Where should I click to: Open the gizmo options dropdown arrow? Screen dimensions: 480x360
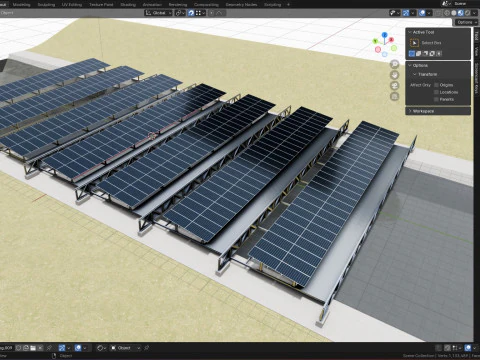[413, 13]
